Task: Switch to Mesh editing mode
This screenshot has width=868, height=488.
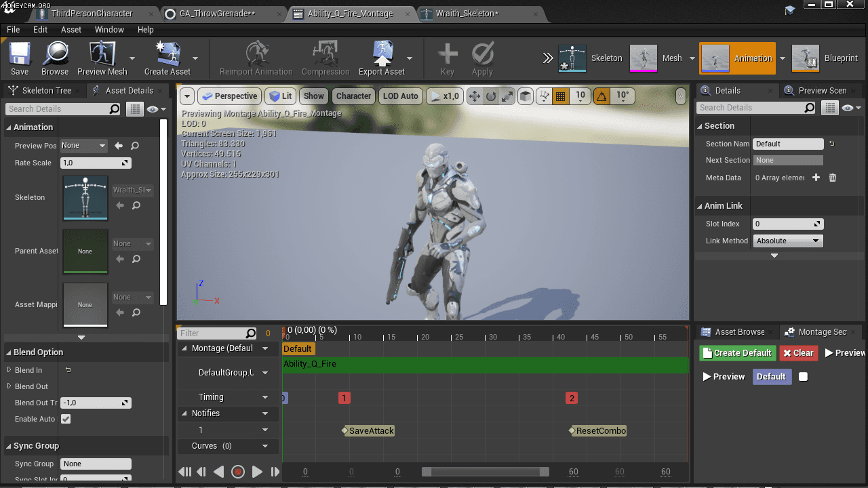Action: coord(656,58)
